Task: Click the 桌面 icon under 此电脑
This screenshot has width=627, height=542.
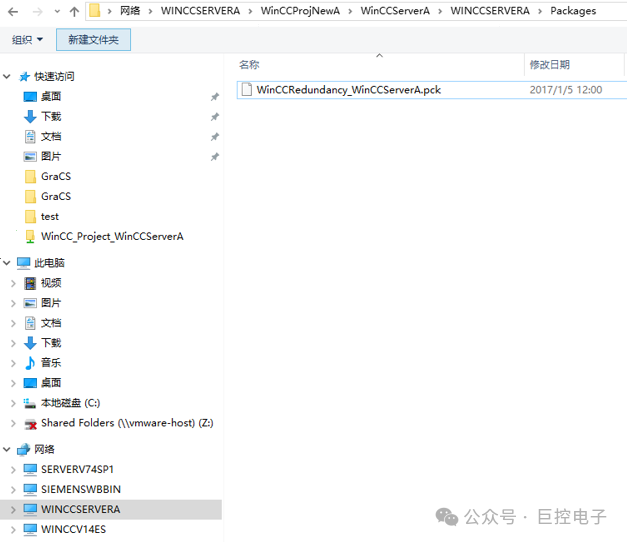Action: coord(30,383)
